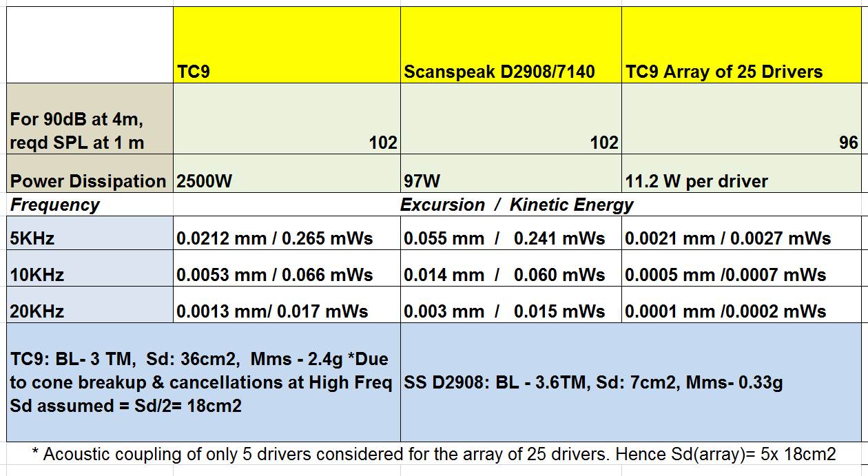The image size is (868, 476).
Task: Select cell '0.0013 mm/ 0.017 mWs'
Action: [x=287, y=304]
